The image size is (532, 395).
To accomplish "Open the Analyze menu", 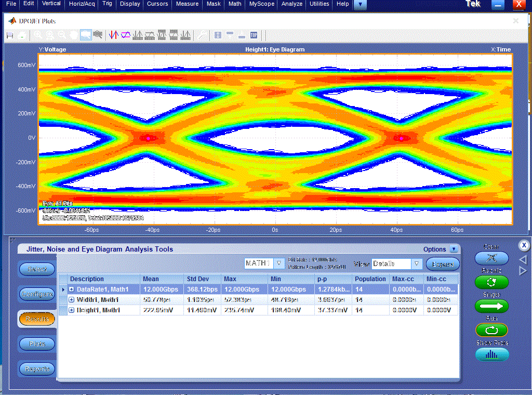I will pyautogui.click(x=292, y=4).
